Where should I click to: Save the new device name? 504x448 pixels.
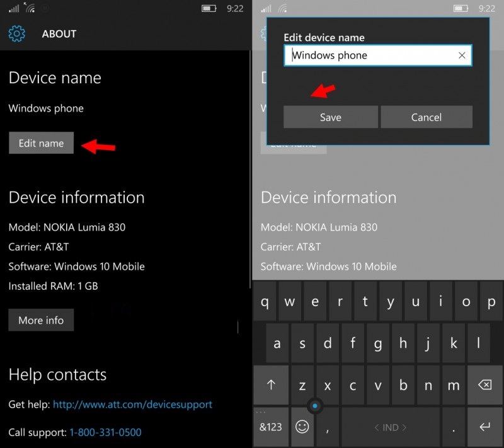[x=330, y=117]
